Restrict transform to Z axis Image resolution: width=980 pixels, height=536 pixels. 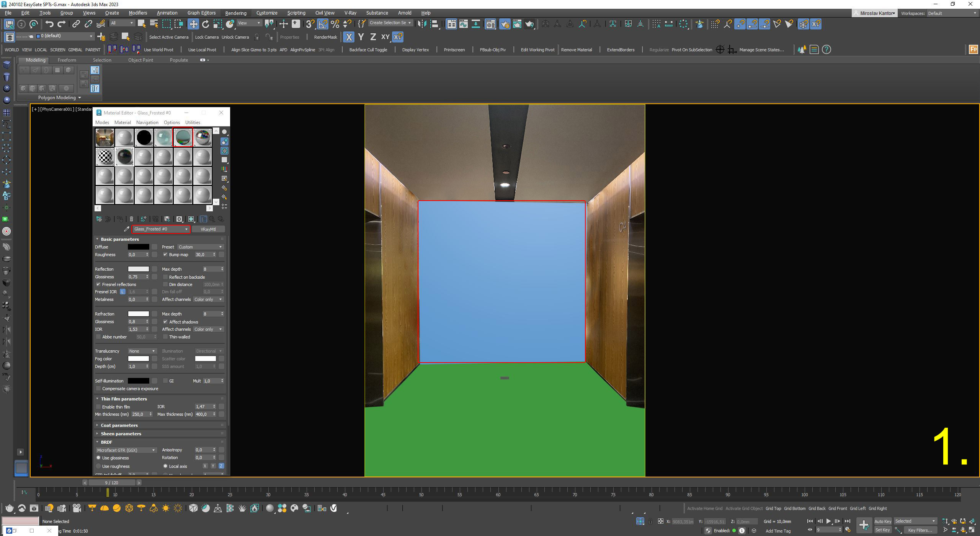click(x=373, y=37)
